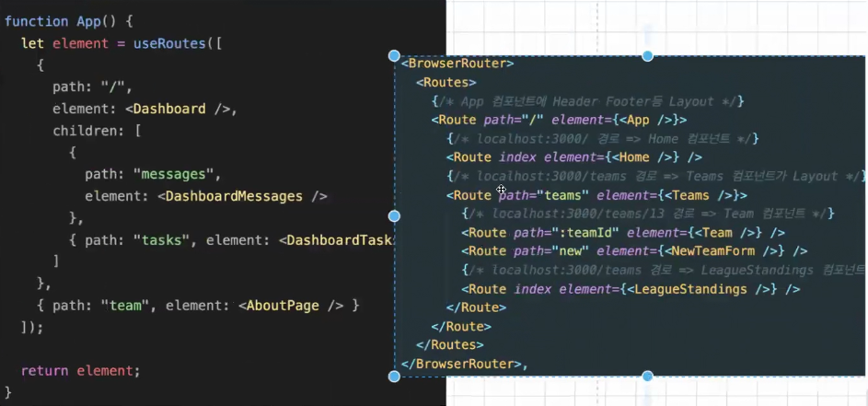Viewport: 868px width, 406px height.
Task: Click the "return element;" line
Action: tap(81, 370)
